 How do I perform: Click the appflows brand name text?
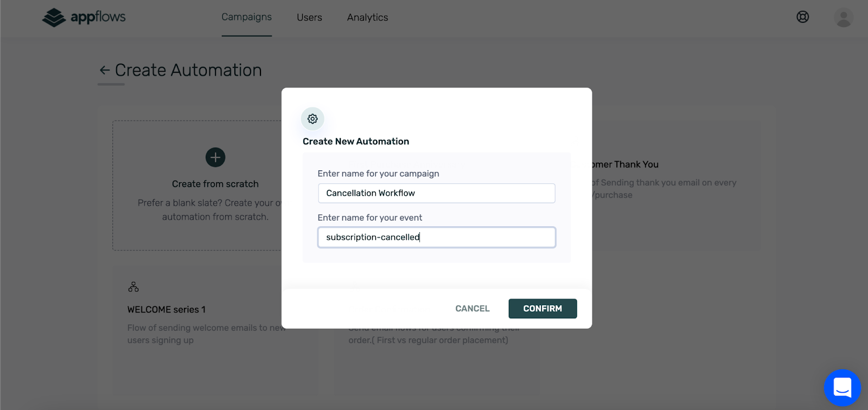(98, 17)
